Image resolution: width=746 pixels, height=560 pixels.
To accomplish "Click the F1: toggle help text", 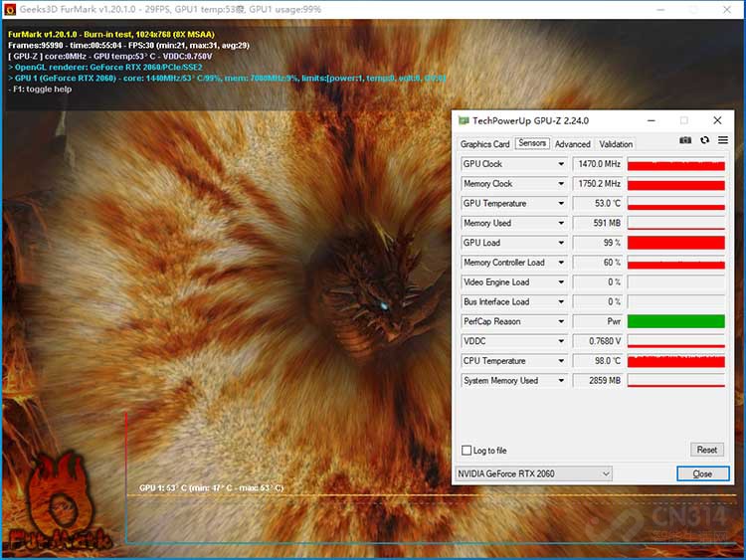I will (40, 89).
